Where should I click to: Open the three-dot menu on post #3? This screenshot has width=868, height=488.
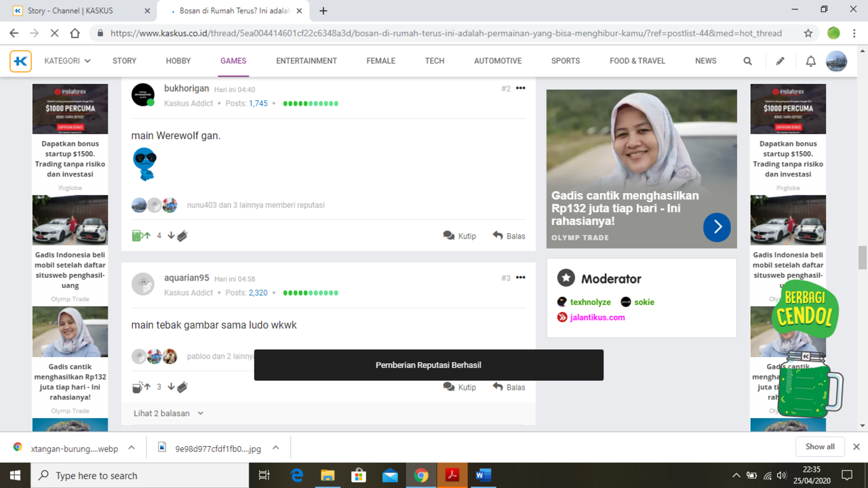pyautogui.click(x=520, y=278)
